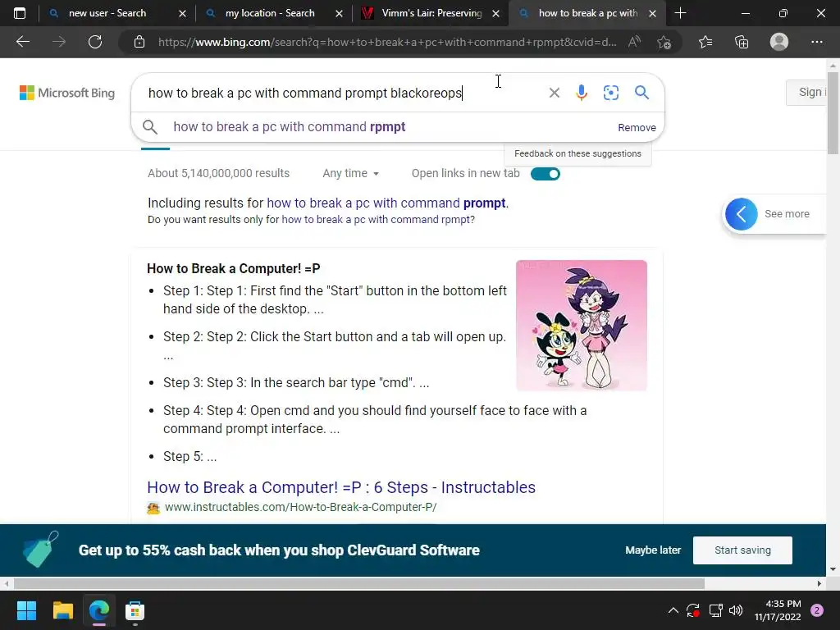Click the cartoon characters thumbnail image
This screenshot has height=630, width=840.
pyautogui.click(x=582, y=325)
